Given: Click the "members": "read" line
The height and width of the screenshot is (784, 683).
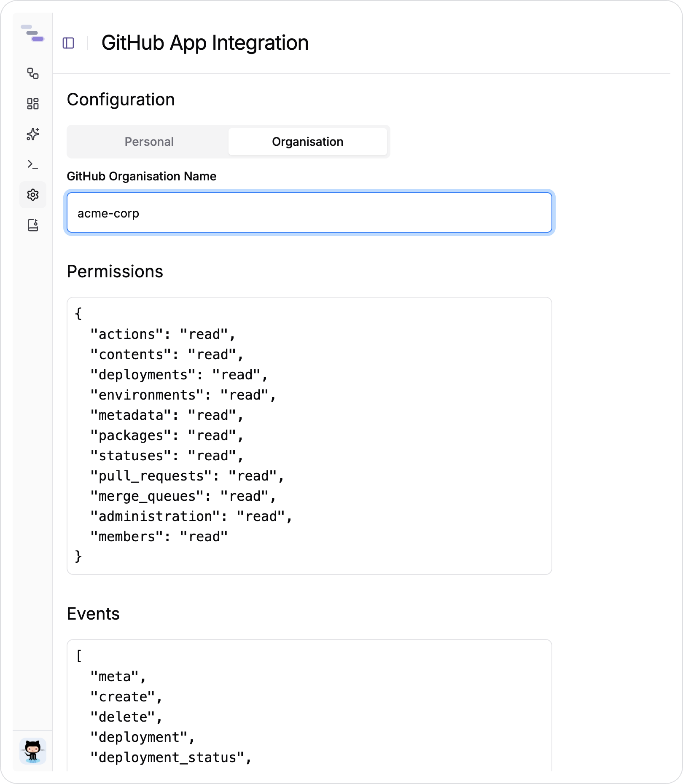Looking at the screenshot, I should click(159, 537).
